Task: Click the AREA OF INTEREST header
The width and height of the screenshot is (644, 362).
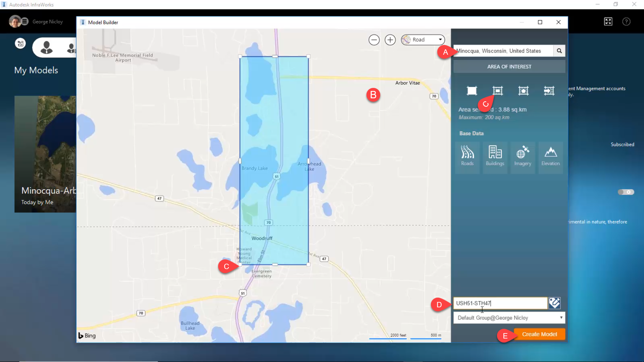Action: 509,66
